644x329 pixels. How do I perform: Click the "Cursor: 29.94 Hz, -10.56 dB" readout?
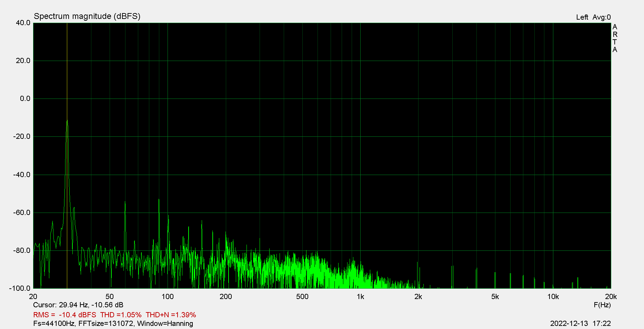click(78, 305)
